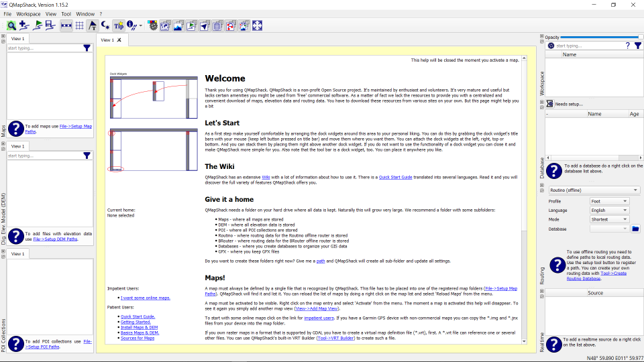Open the Workspace menu

point(28,14)
